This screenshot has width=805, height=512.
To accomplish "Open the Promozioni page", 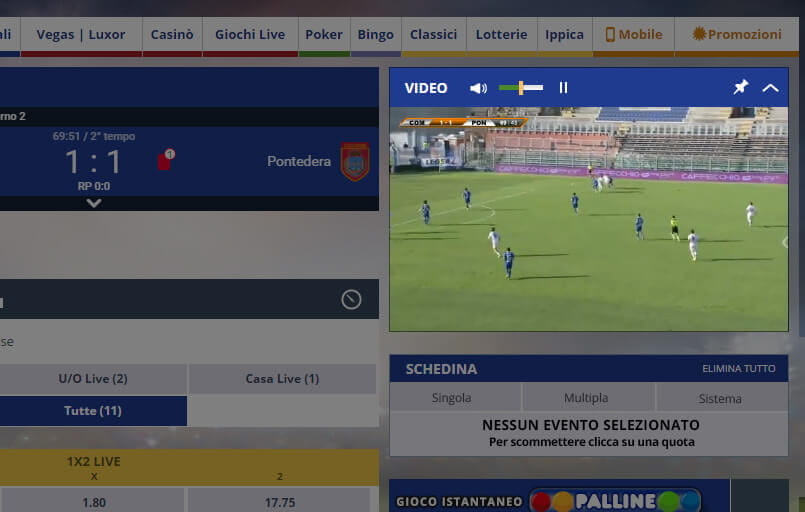I will pos(737,34).
